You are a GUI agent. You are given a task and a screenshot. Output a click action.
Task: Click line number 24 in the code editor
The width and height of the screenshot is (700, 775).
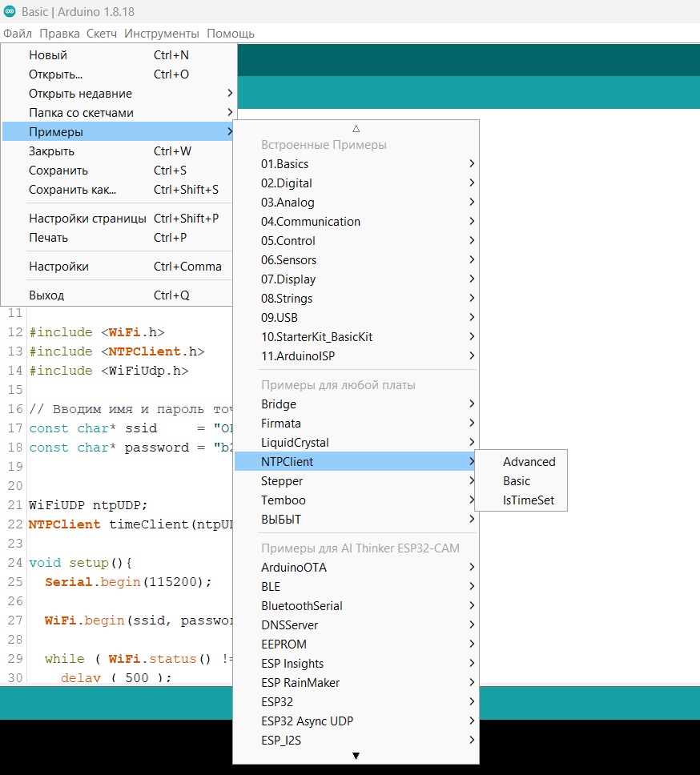tap(14, 563)
